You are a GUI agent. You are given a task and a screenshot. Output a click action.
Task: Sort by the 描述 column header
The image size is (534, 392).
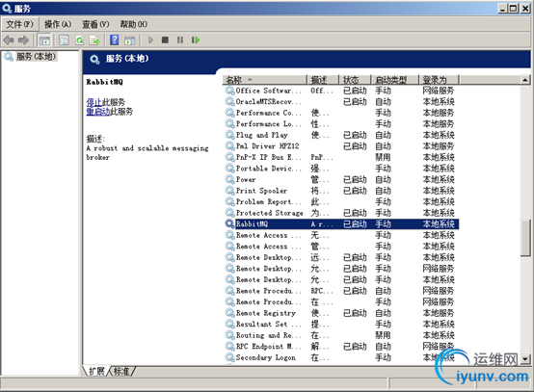[323, 80]
